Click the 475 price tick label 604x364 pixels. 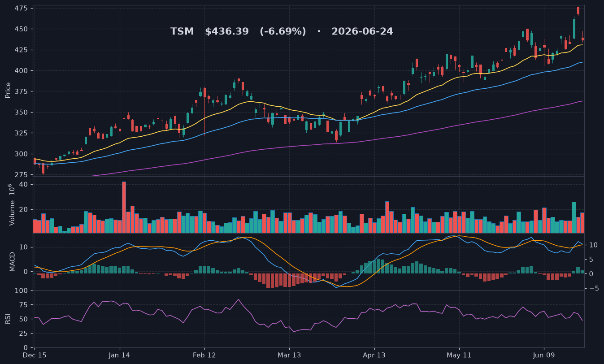(x=21, y=9)
